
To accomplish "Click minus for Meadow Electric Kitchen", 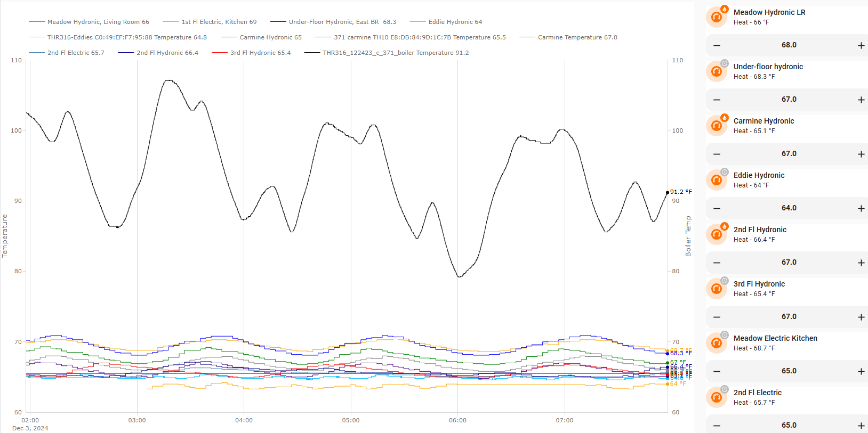I will [x=717, y=371].
